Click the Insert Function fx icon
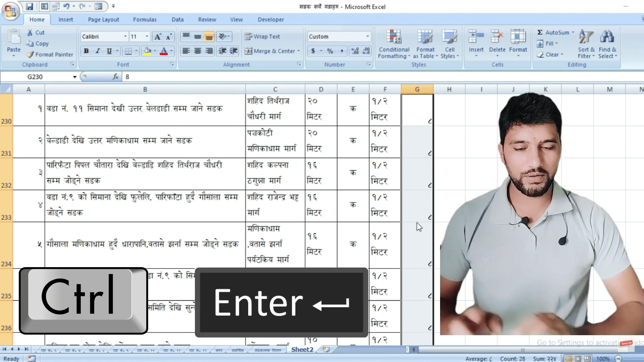This screenshot has width=644, height=362. pos(116,77)
